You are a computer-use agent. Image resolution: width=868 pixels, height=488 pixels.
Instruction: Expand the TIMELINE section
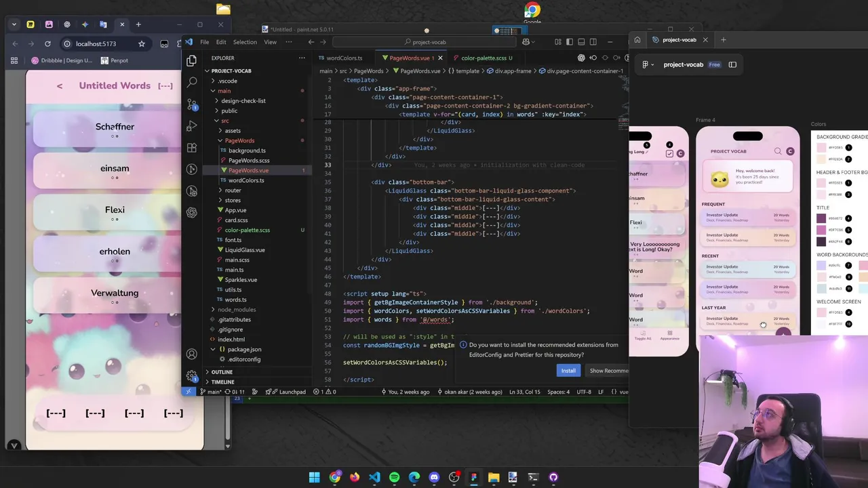(222, 382)
